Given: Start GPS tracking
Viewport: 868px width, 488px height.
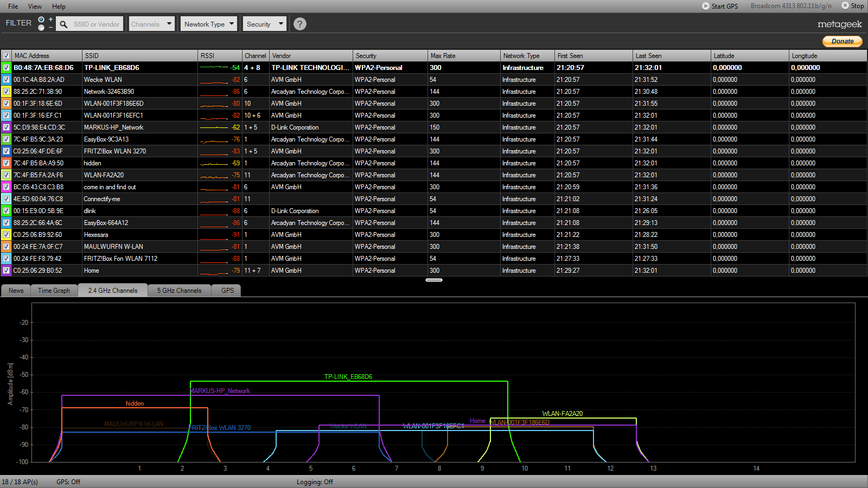Looking at the screenshot, I should [720, 6].
